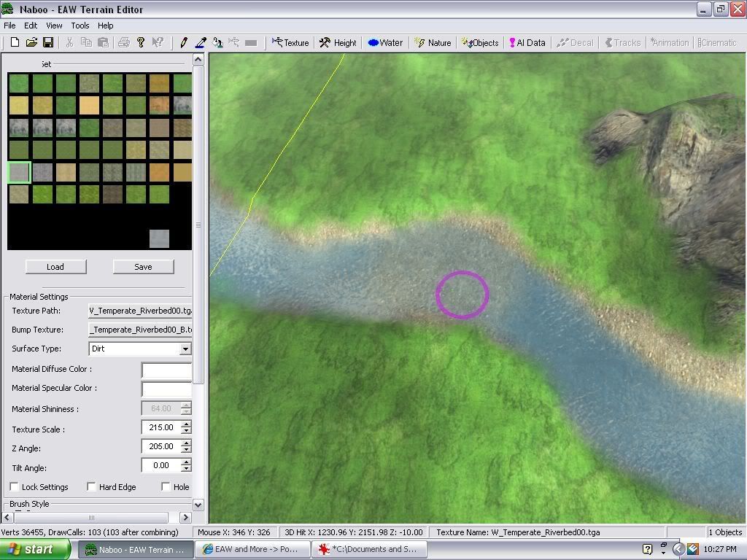Click the Decal mode toolbar button
This screenshot has width=747, height=560.
tap(575, 43)
